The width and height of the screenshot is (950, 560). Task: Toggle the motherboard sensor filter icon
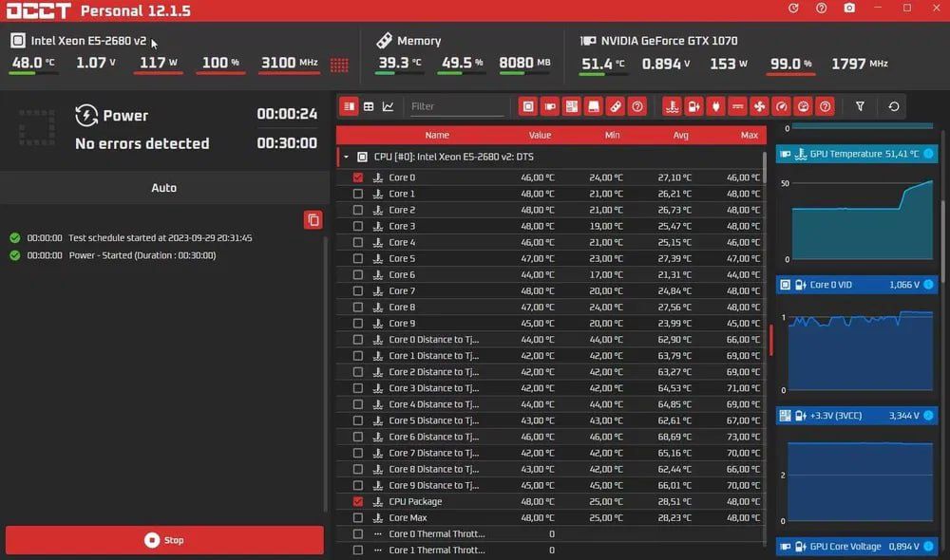(572, 106)
